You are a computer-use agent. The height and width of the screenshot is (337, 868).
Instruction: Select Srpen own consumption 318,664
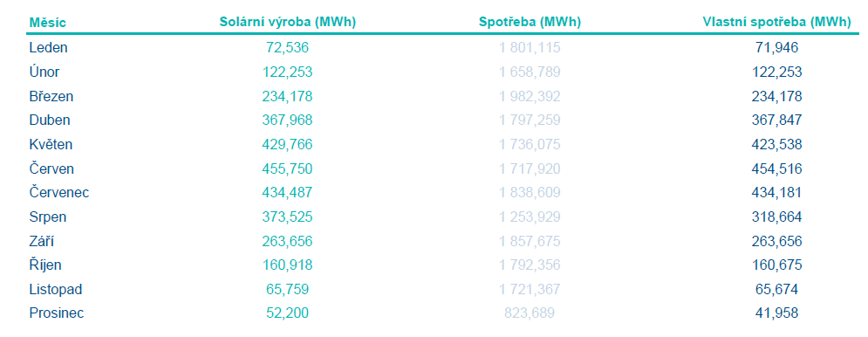[x=776, y=217]
